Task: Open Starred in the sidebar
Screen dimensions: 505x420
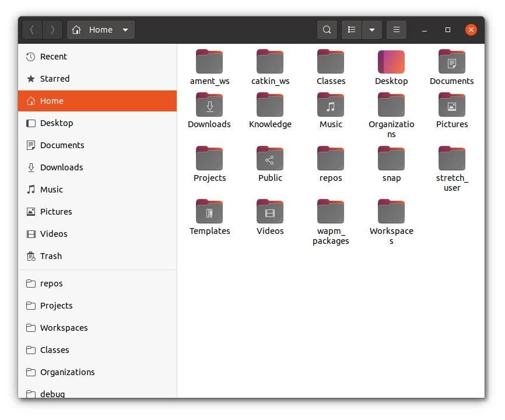Action: [97, 79]
